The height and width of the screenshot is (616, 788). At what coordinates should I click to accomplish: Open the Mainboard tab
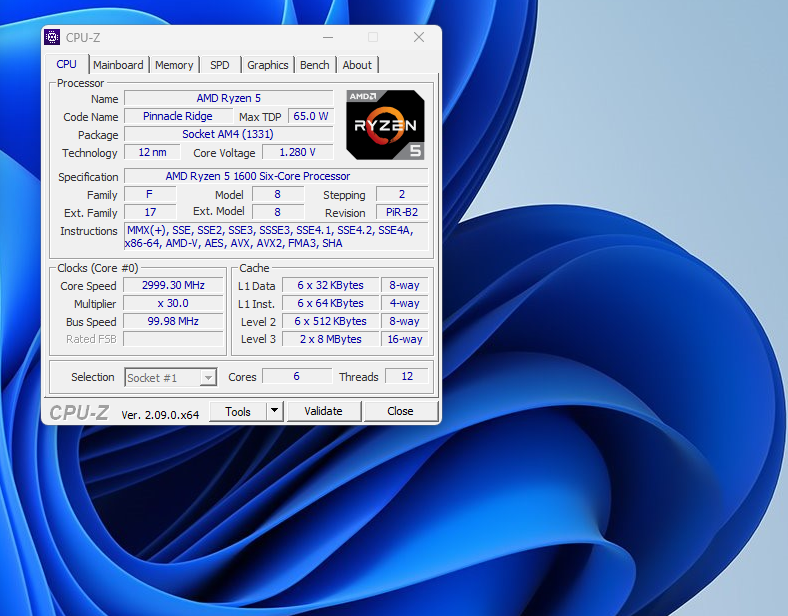pos(118,65)
